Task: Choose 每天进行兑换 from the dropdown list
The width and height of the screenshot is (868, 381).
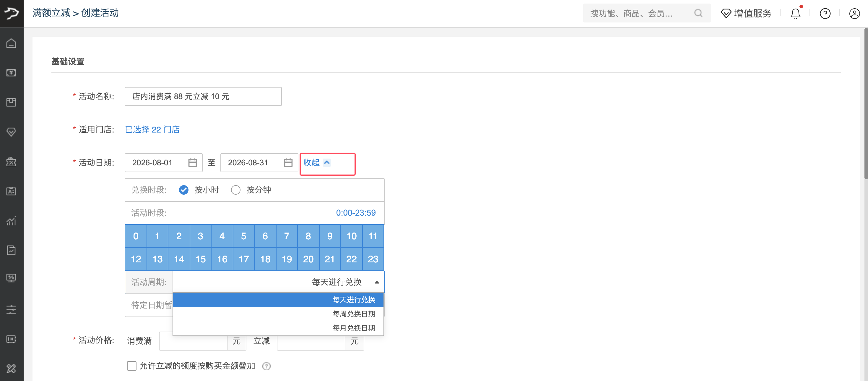Action: pyautogui.click(x=278, y=300)
